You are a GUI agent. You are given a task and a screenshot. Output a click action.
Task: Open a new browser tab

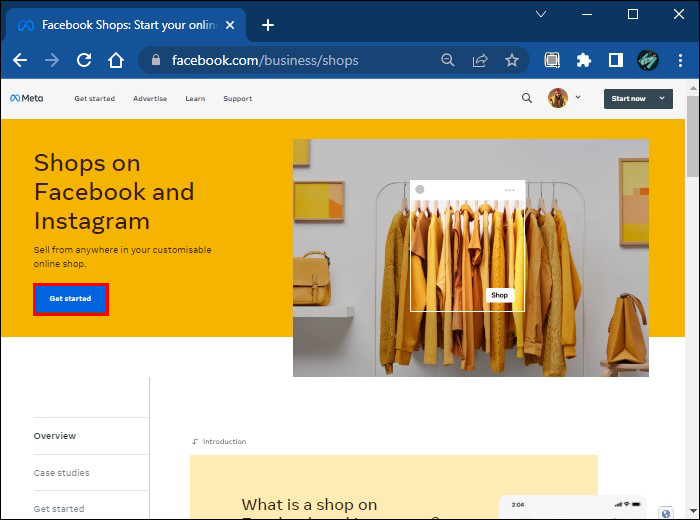[267, 25]
